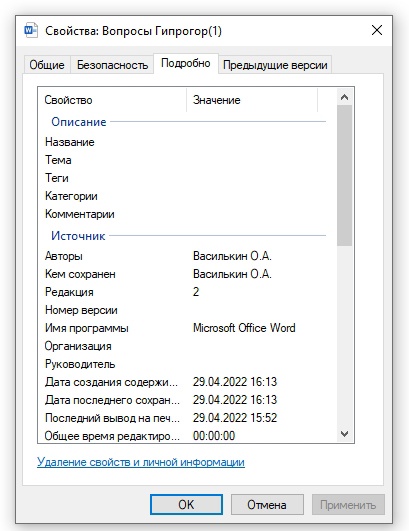
Task: Click the Авторы value Василькин О.А.
Action: (232, 256)
